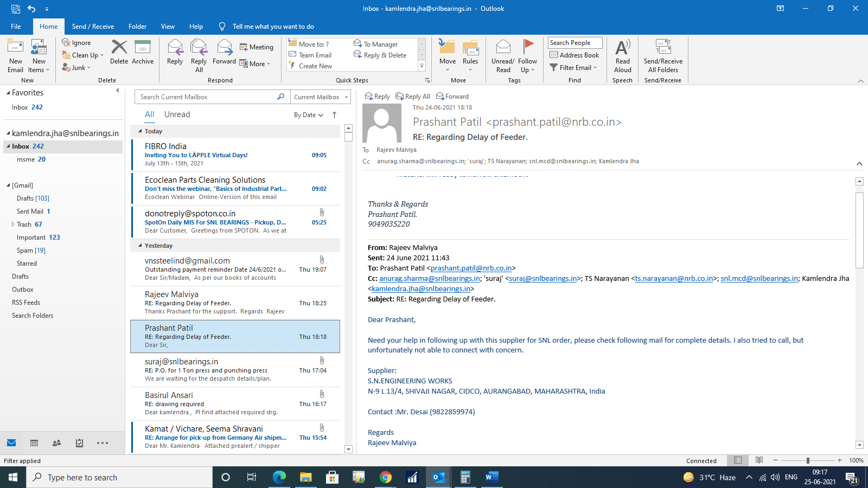Screen dimensions: 868x488
Task: Click the Search Current Mailbox field
Action: (206, 97)
